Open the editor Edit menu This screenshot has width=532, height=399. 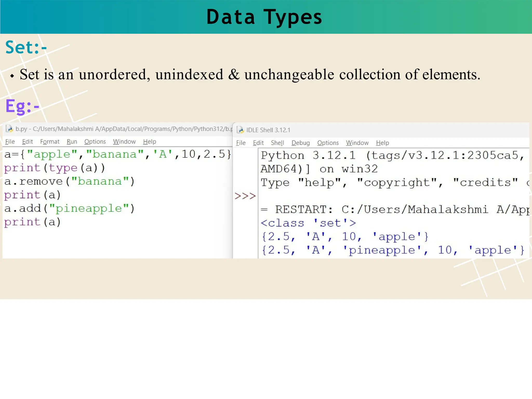coord(27,142)
